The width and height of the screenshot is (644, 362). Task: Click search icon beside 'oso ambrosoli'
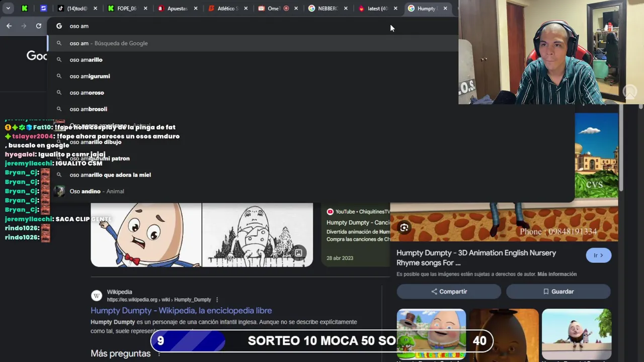(59, 109)
